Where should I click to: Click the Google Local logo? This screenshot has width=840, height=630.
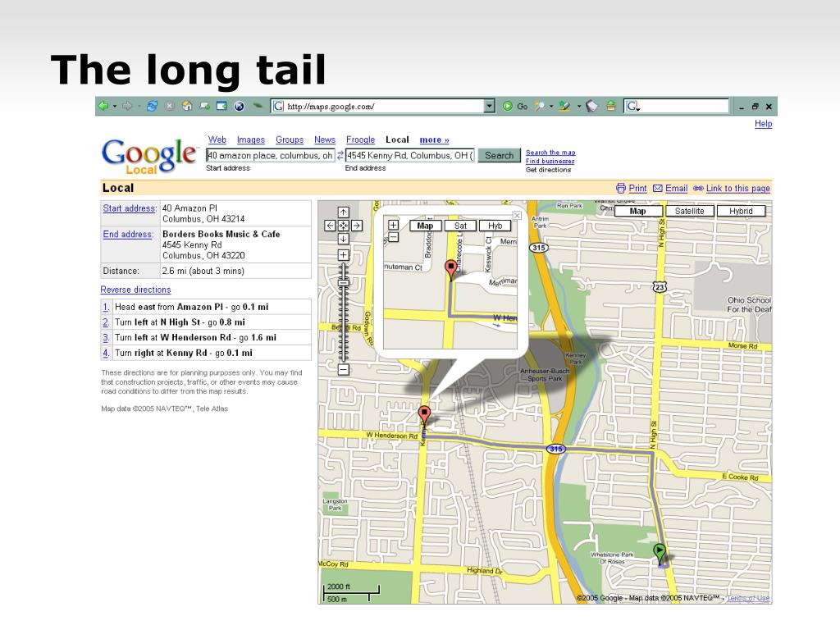click(x=149, y=156)
